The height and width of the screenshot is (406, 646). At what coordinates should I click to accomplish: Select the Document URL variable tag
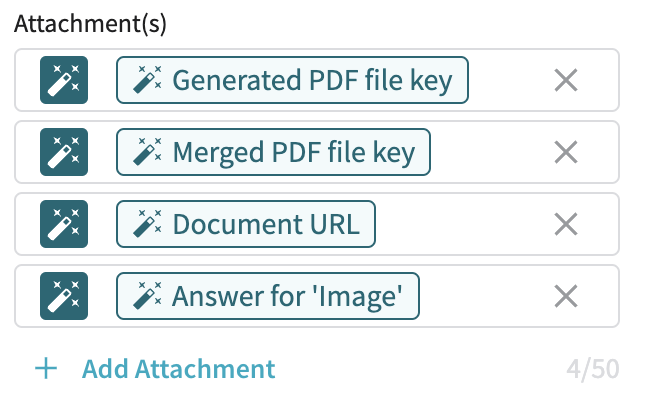pos(246,224)
